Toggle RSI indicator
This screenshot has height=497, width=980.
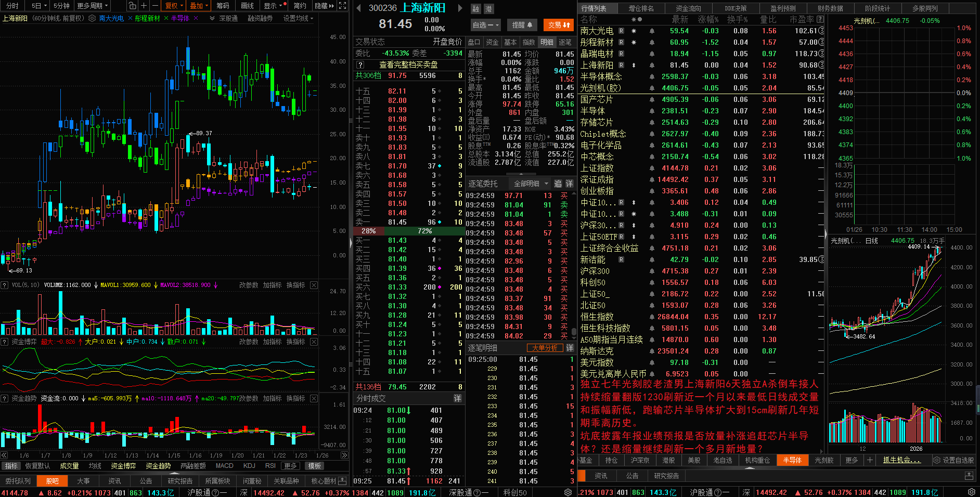[x=270, y=466]
